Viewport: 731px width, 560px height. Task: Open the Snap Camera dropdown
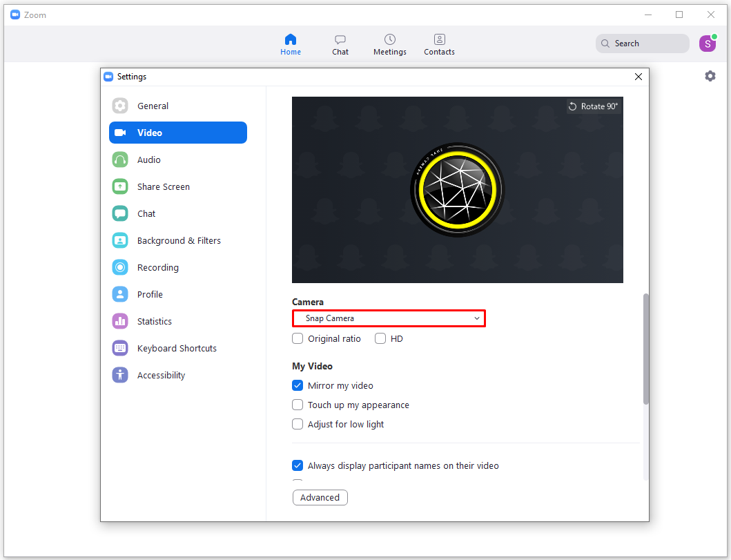(x=389, y=318)
